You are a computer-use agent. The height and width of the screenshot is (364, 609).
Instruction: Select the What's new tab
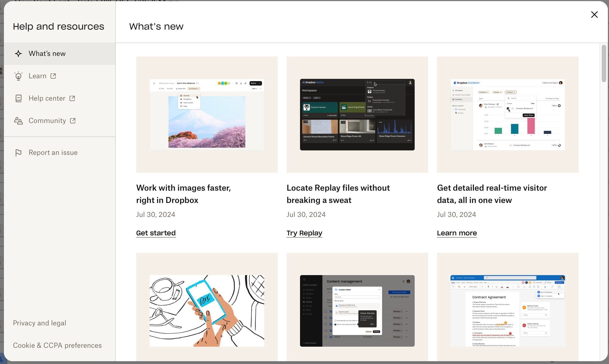47,53
